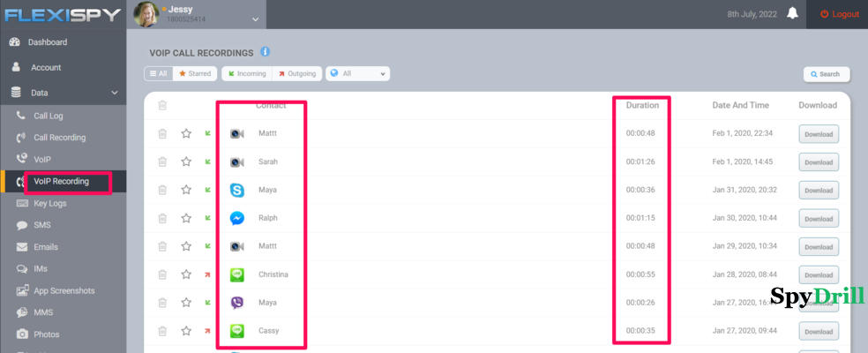This screenshot has height=353, width=868.
Task: Click the LINE icon next to Christina
Action: click(x=237, y=274)
